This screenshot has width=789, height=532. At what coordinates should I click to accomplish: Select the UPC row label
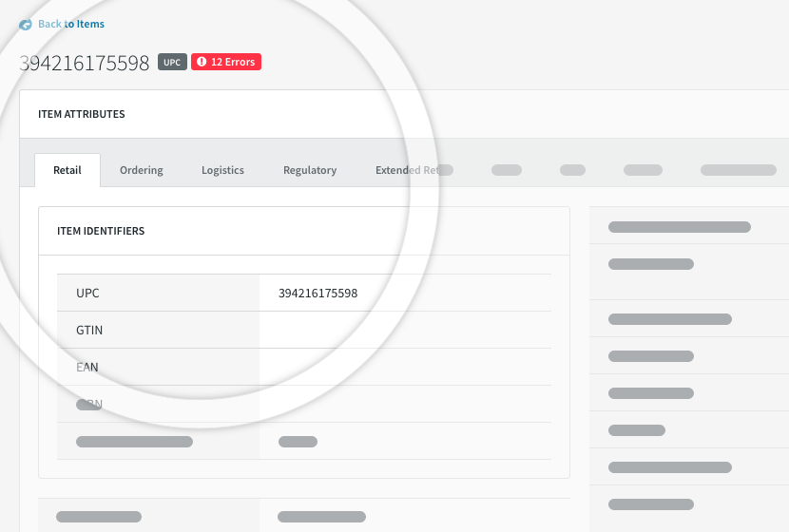pyautogui.click(x=88, y=294)
